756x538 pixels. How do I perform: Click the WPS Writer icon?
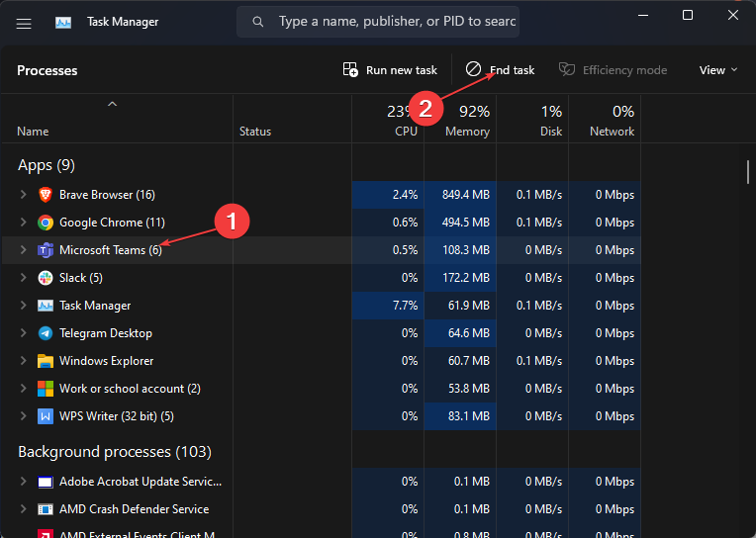[x=46, y=416]
